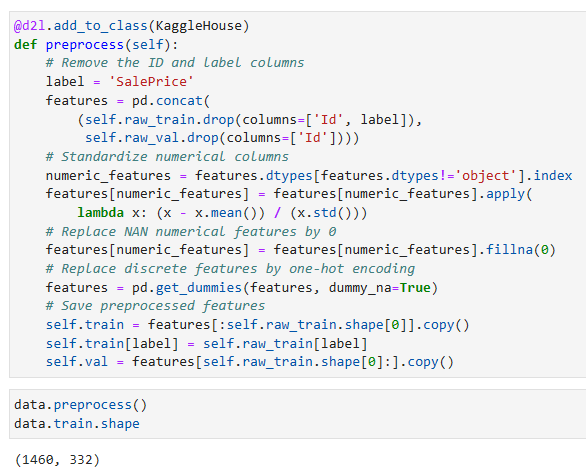
Task: Click the self.raw_train.drop(columns=['Id', label]) line
Action: 250,120
